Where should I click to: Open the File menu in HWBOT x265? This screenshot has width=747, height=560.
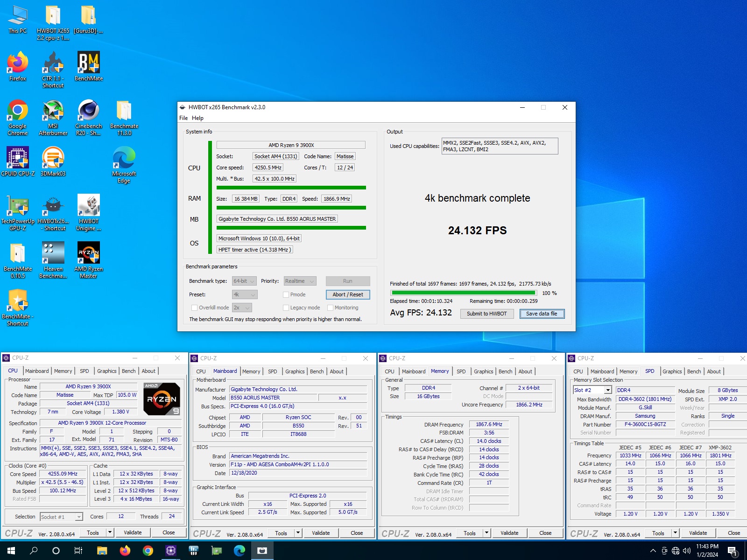pyautogui.click(x=183, y=118)
